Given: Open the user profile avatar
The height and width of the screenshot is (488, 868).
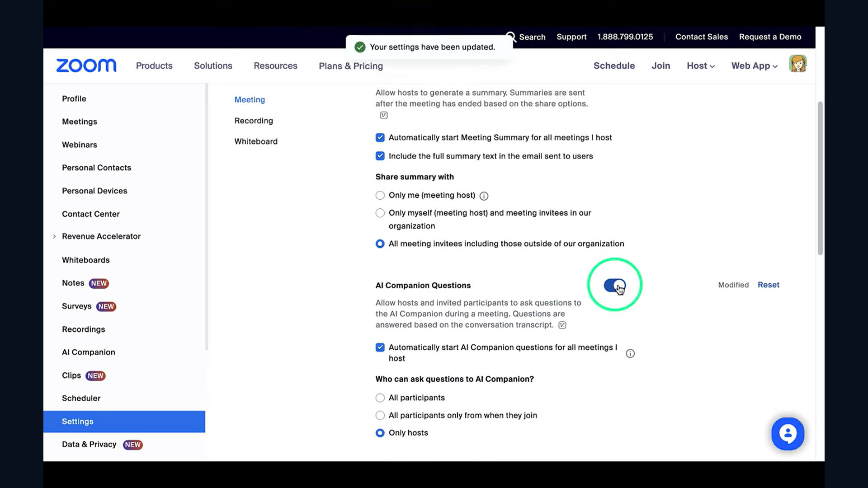Looking at the screenshot, I should click(x=797, y=64).
